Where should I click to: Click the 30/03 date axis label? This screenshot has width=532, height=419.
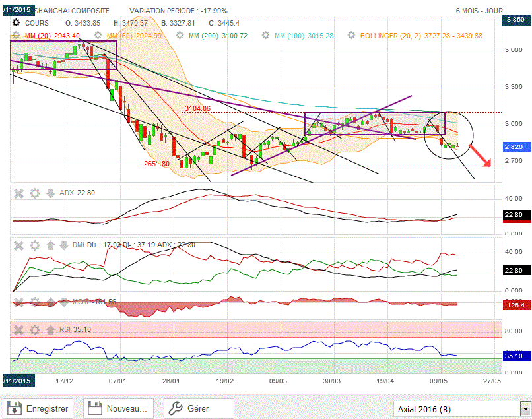[x=331, y=381]
